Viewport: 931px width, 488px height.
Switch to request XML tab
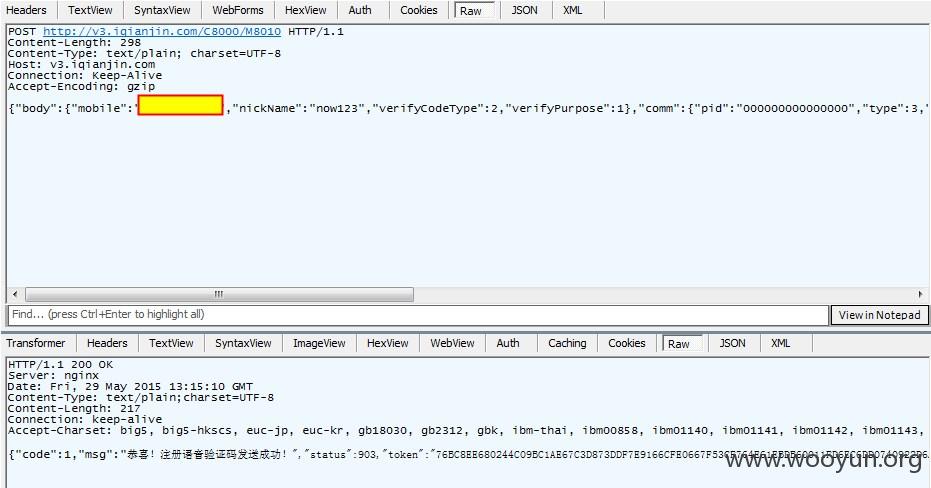coord(572,10)
